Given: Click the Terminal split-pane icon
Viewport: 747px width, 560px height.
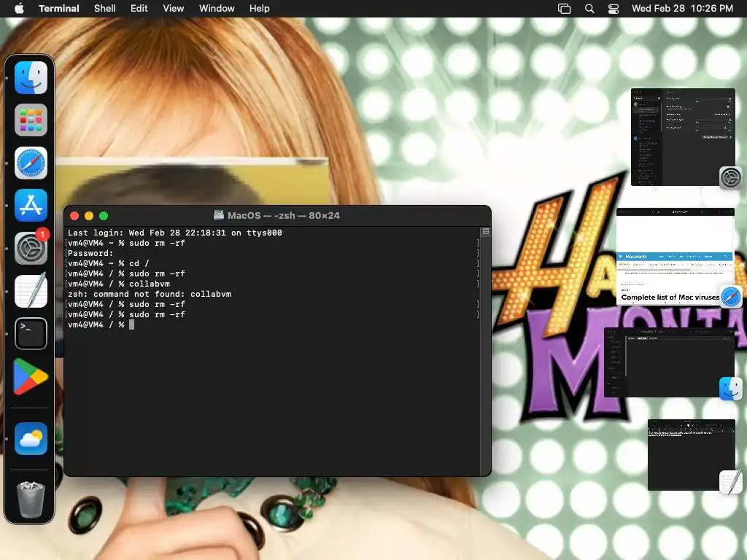Looking at the screenshot, I should pyautogui.click(x=486, y=231).
